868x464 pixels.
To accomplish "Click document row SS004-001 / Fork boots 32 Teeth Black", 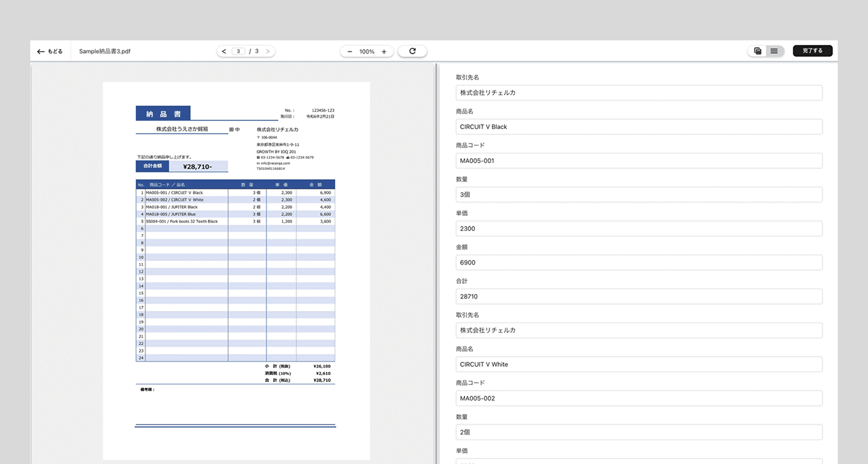I will 235,221.
